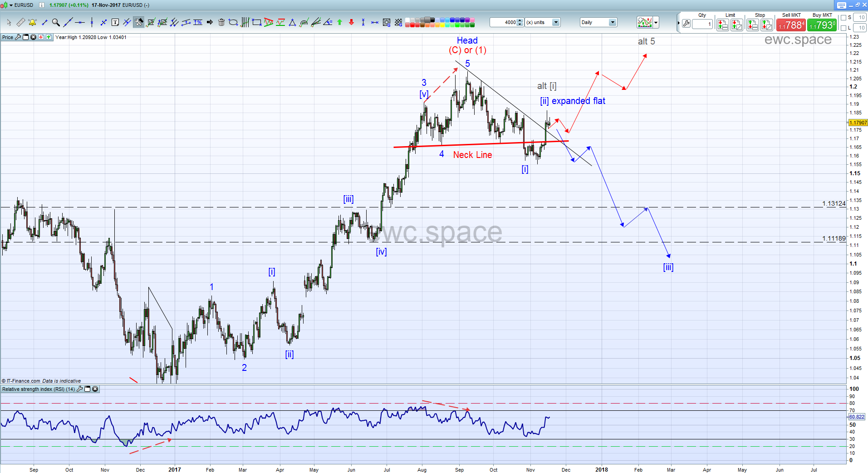The image size is (868, 473).
Task: Click the Sell MKT price button
Action: [791, 25]
